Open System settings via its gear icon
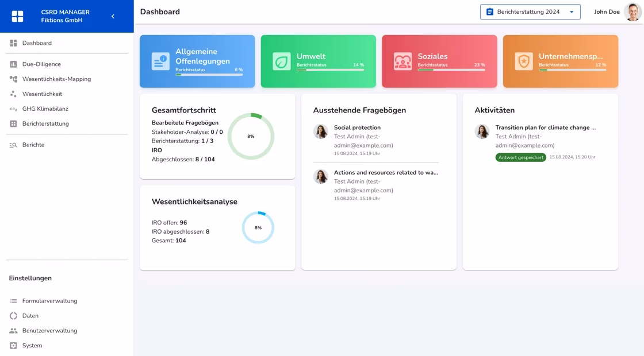The height and width of the screenshot is (356, 644). (13, 345)
